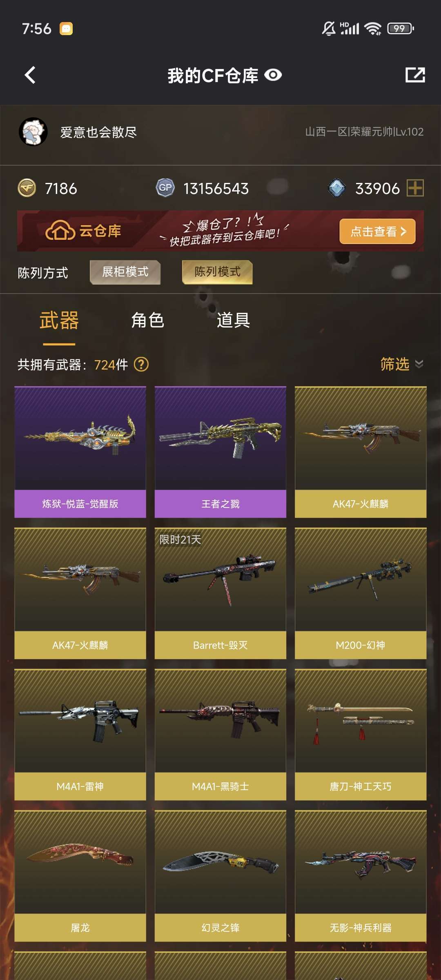Add diamonds with the plus icon
Image resolution: width=441 pixels, height=980 pixels.
pyautogui.click(x=415, y=188)
